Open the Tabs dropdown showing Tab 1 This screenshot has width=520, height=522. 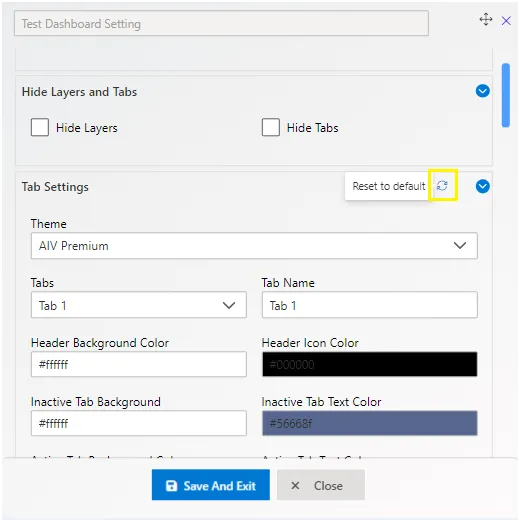(x=139, y=305)
